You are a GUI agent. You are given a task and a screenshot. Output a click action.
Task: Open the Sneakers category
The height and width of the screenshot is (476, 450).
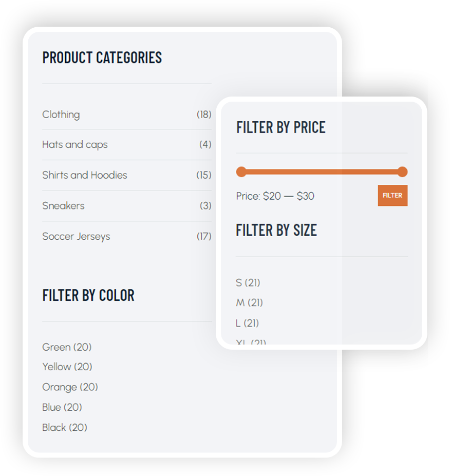coord(64,206)
